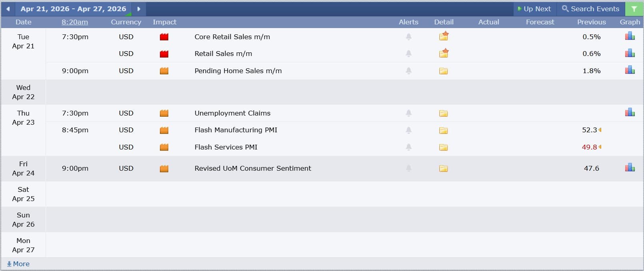Change time zone via 8:20am link
Screen dimensions: 644x271
coord(75,22)
